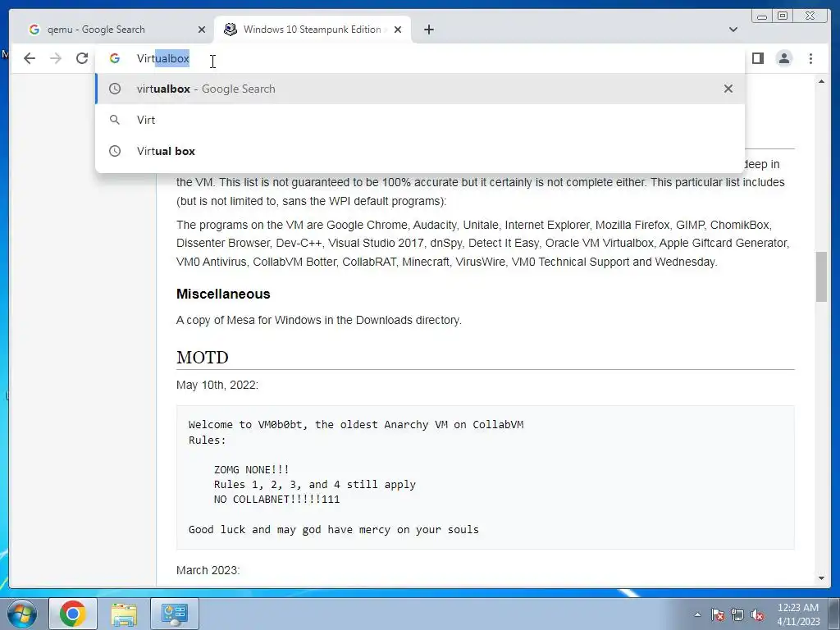Open the profile avatar menu
Image resolution: width=840 pixels, height=630 pixels.
783,58
